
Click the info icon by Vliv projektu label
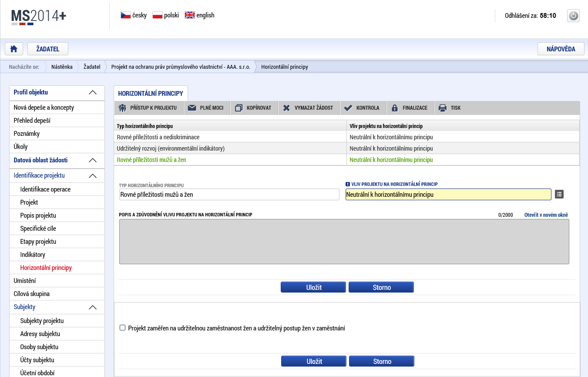click(348, 184)
